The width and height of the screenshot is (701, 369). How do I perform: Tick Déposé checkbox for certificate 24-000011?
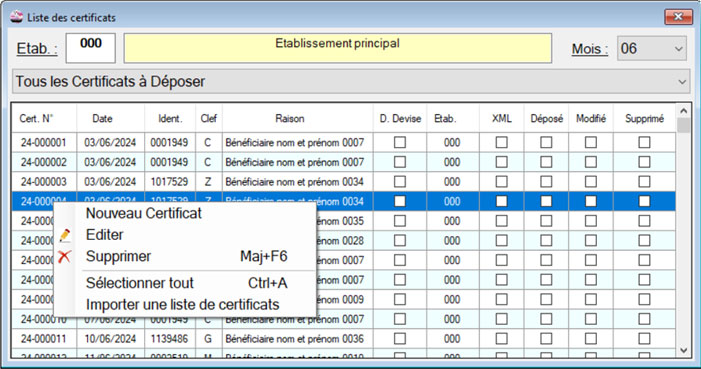(x=546, y=339)
